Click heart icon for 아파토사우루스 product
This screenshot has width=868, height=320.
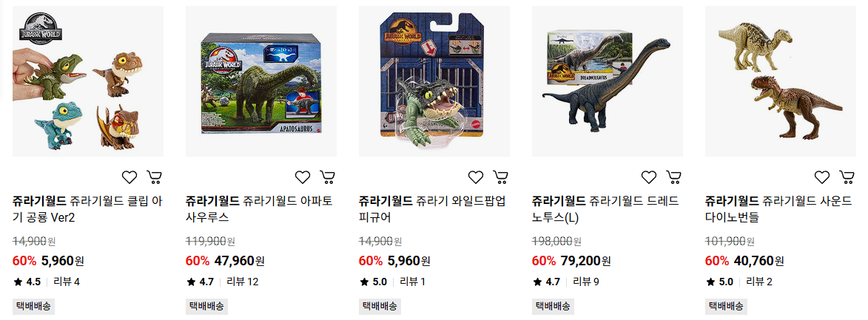302,177
